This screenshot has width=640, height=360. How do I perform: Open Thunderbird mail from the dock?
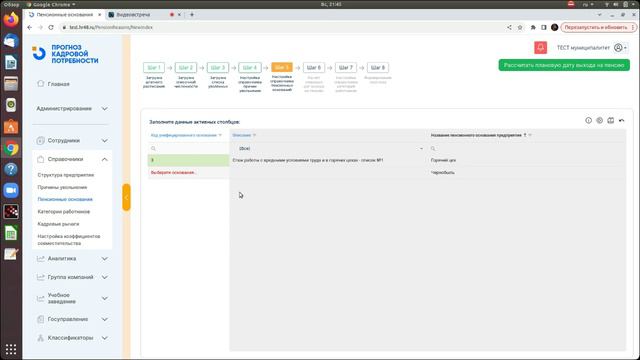pyautogui.click(x=11, y=41)
